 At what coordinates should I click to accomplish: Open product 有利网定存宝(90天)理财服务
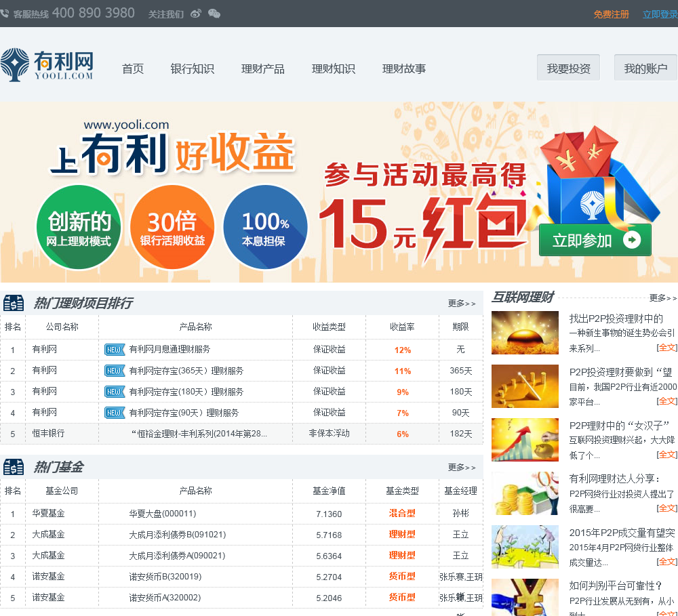(184, 413)
